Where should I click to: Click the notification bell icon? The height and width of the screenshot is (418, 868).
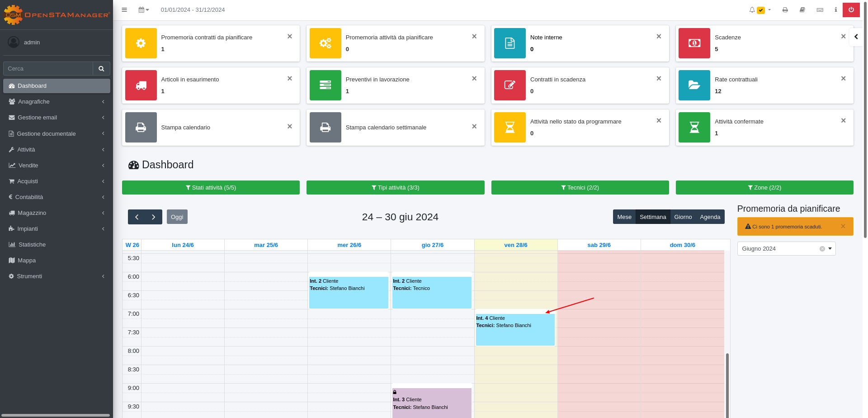pyautogui.click(x=752, y=9)
